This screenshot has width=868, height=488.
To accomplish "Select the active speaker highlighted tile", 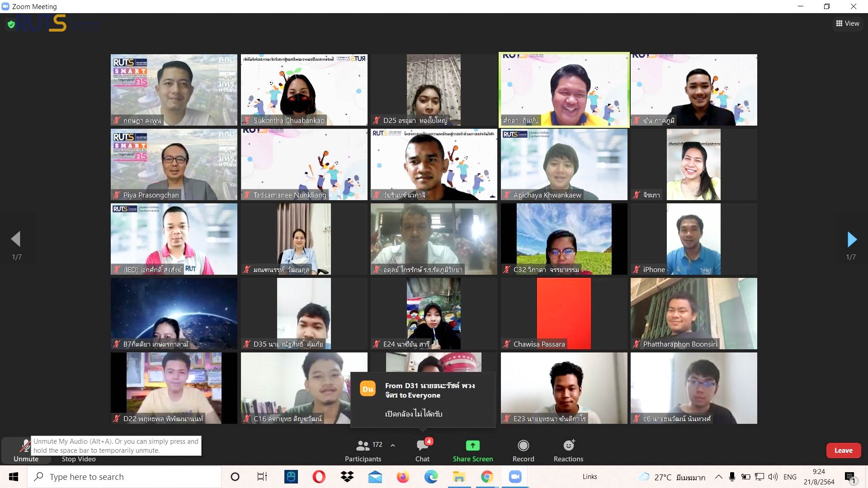I will 564,90.
